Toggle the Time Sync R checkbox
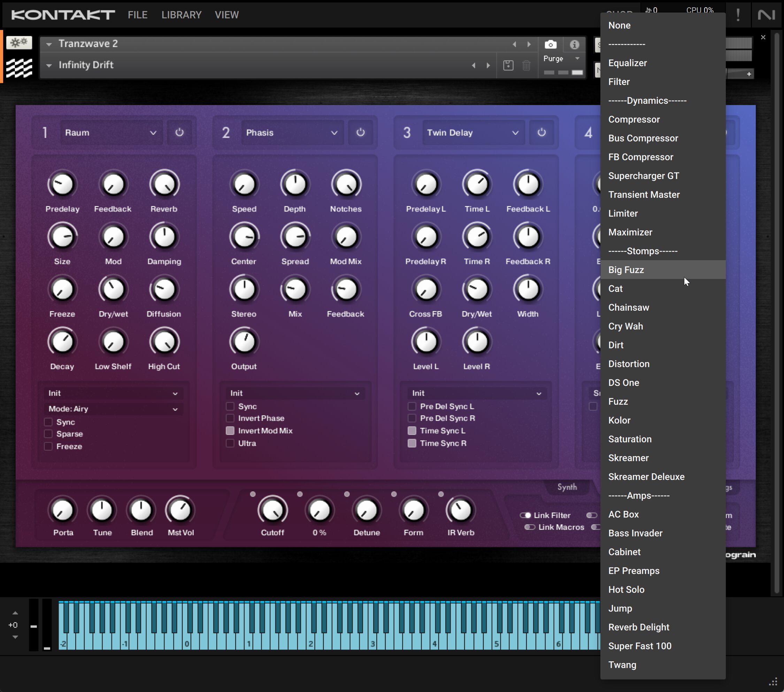Screen dimensions: 784x692 (x=412, y=443)
